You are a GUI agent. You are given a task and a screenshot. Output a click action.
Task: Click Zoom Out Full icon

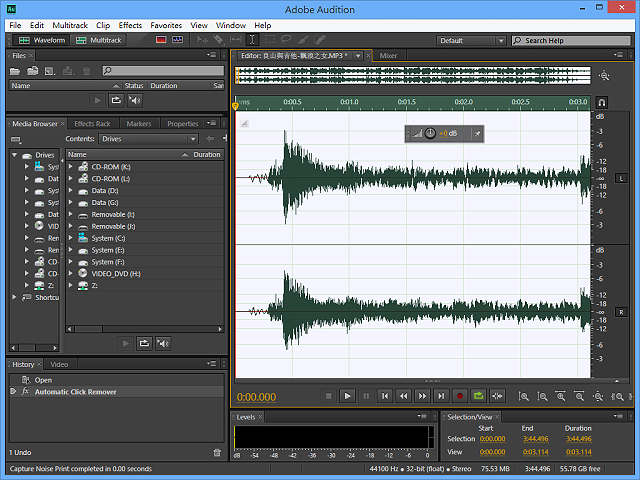[598, 396]
